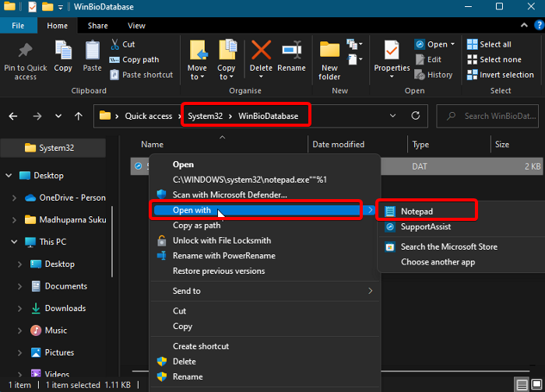Open the address bar history dropdown
The image size is (545, 392).
(x=392, y=116)
